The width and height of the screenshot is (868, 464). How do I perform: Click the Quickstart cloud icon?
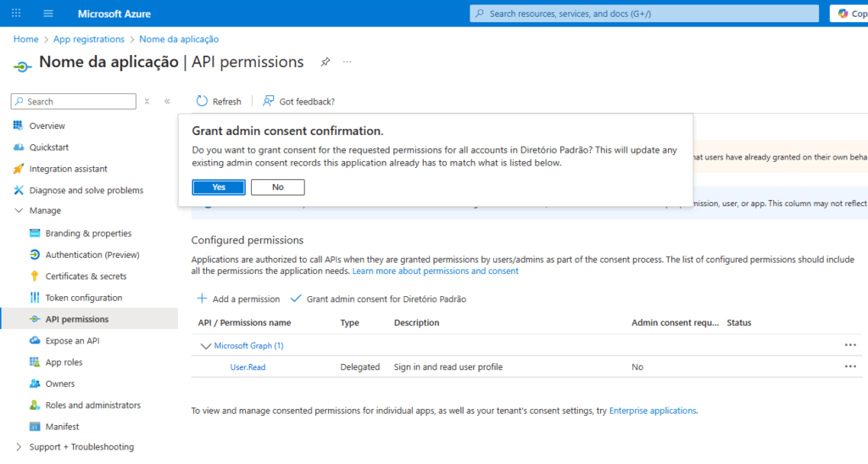(x=19, y=148)
